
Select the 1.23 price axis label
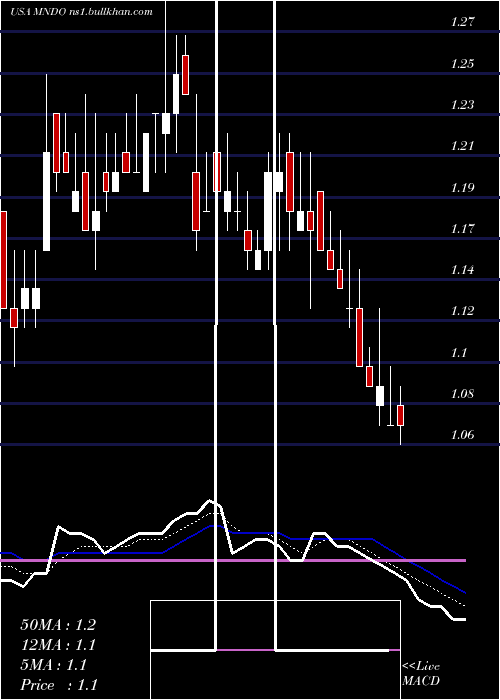click(462, 105)
